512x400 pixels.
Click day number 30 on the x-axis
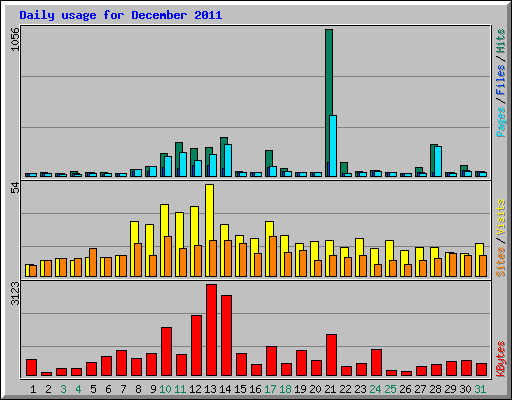pyautogui.click(x=465, y=389)
